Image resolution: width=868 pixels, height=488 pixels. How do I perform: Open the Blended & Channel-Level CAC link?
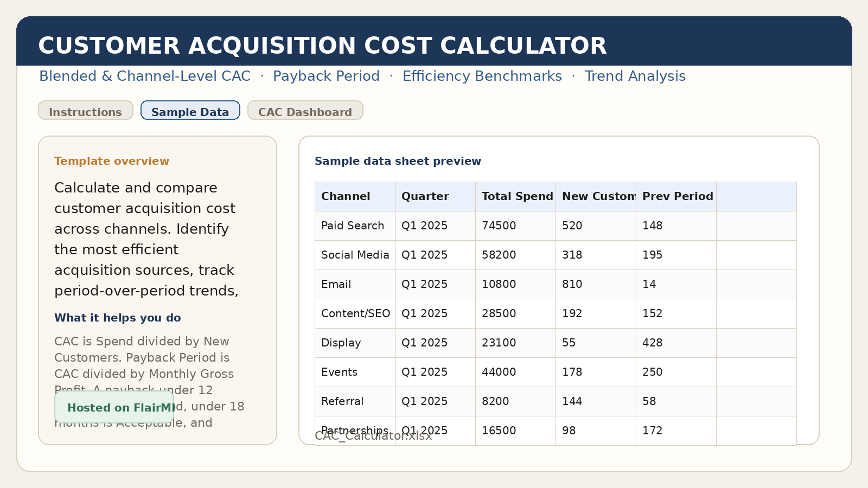point(144,76)
